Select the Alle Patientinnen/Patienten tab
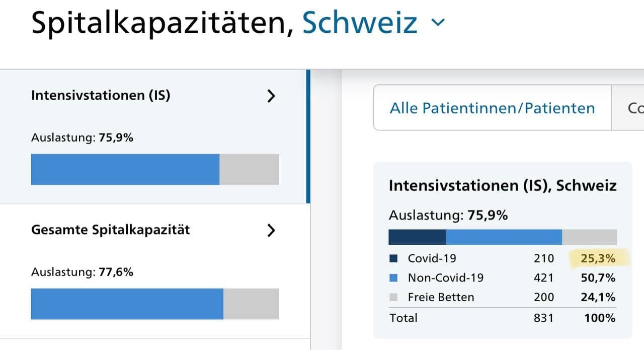 click(x=492, y=108)
